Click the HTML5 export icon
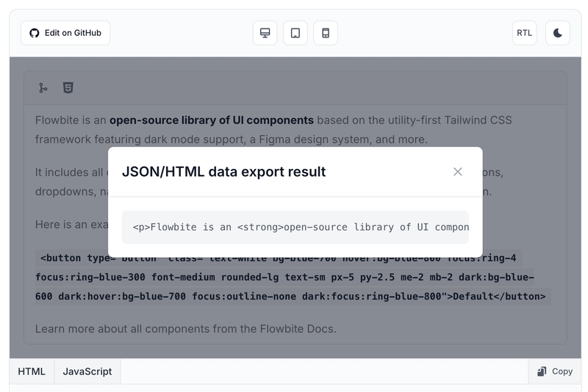This screenshot has width=588, height=392. click(68, 88)
